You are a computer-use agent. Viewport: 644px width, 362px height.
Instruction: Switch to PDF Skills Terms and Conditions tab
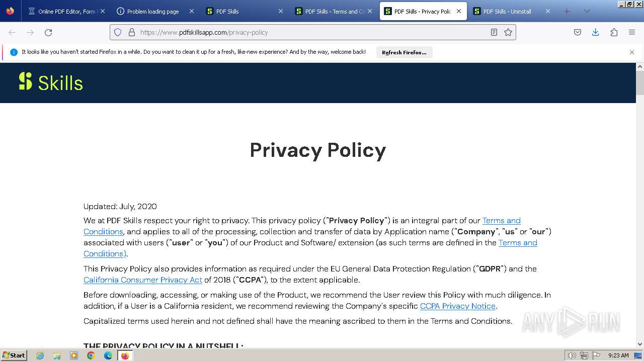click(334, 11)
